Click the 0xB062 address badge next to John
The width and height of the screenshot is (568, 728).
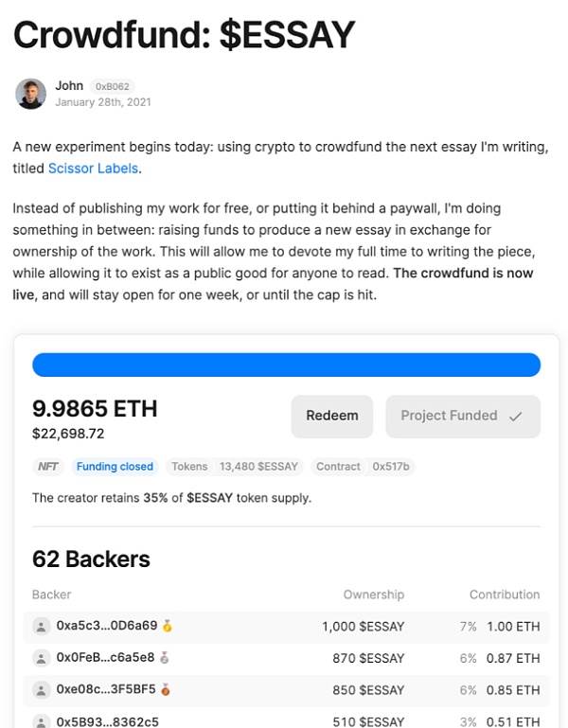[x=112, y=86]
